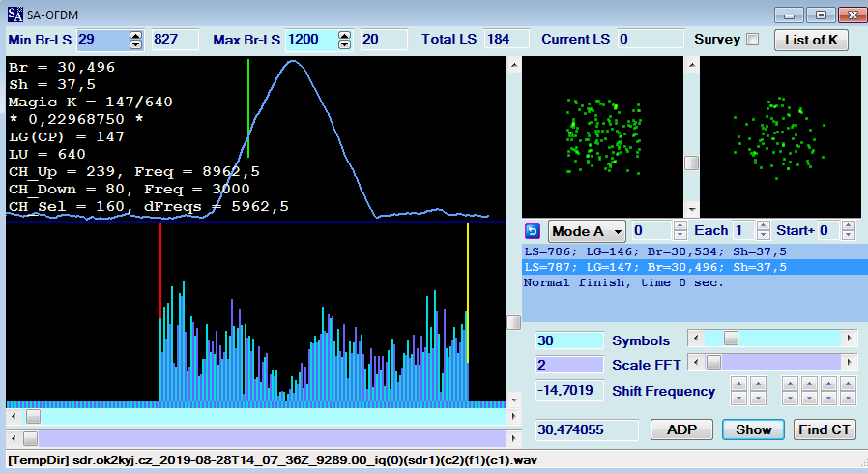Open the List of K window
The height and width of the screenshot is (473, 868).
(811, 40)
